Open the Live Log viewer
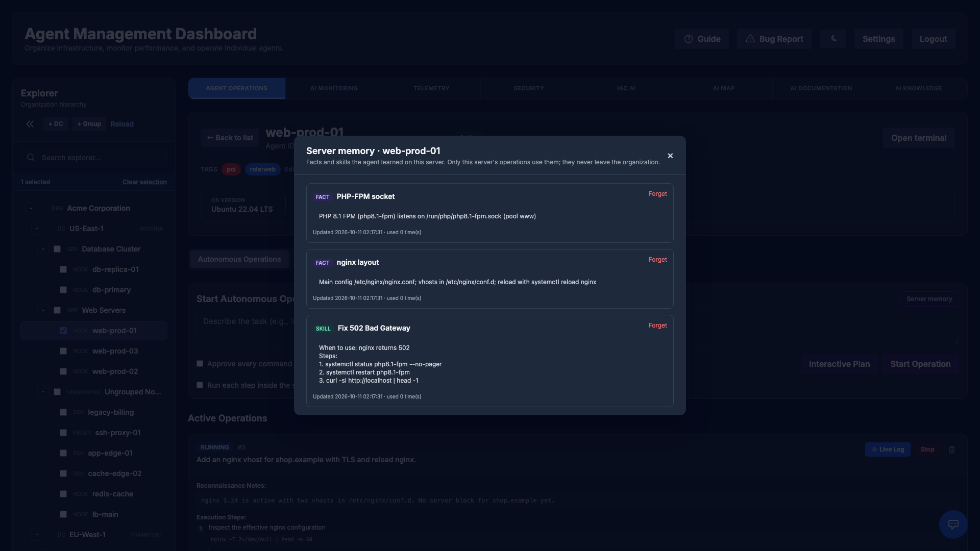The image size is (980, 551). pyautogui.click(x=888, y=449)
